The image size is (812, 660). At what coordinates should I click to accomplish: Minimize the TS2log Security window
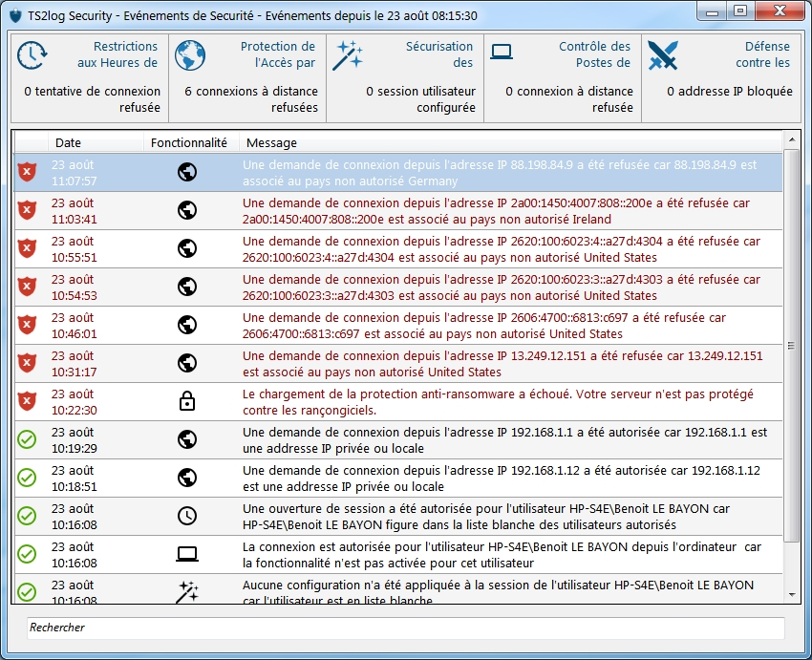[x=712, y=11]
